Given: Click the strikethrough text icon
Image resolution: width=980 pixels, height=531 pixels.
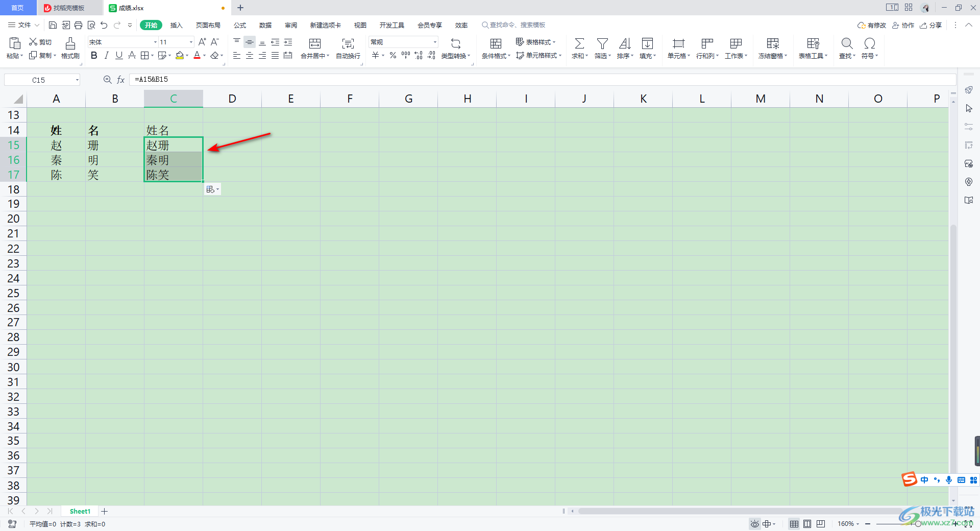Looking at the screenshot, I should click(x=132, y=55).
